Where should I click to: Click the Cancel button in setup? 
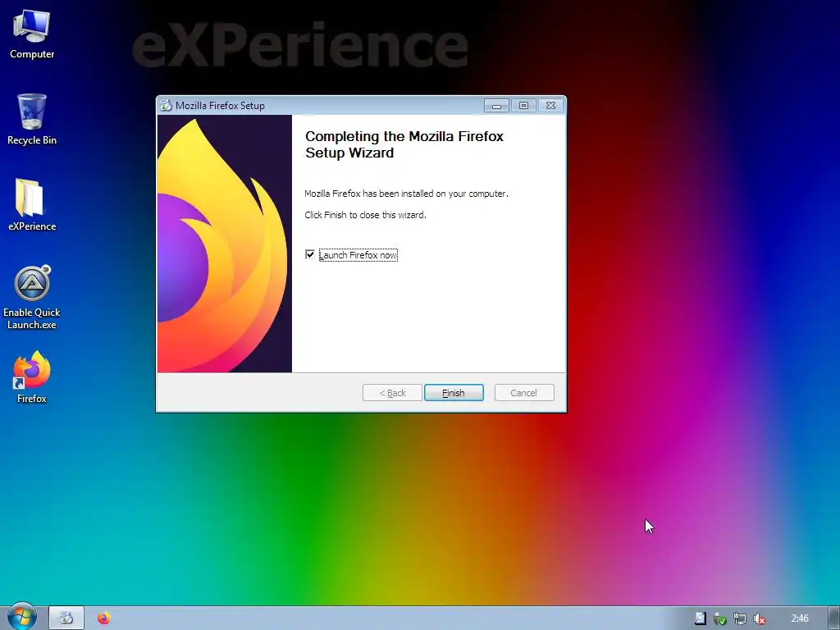[524, 393]
